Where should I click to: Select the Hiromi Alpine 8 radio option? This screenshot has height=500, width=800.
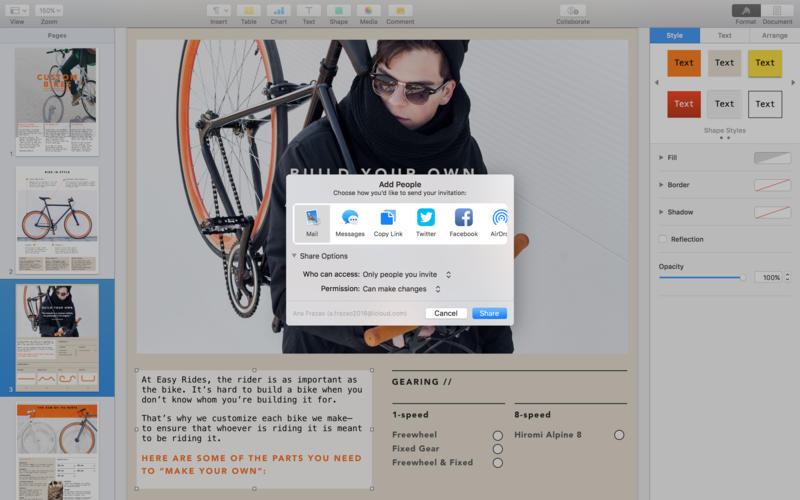pyautogui.click(x=619, y=435)
